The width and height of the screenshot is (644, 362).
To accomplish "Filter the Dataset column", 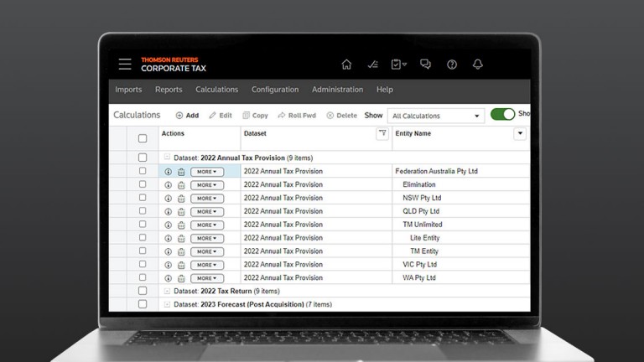I will tap(382, 133).
